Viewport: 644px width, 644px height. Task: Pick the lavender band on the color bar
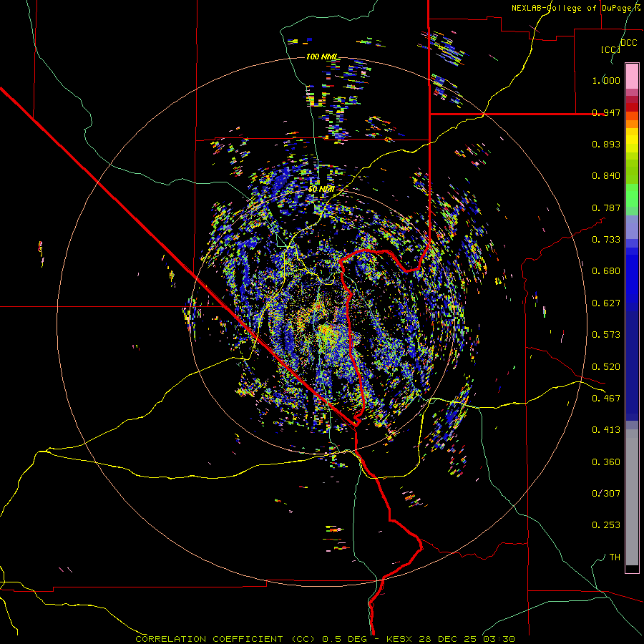pos(632,227)
